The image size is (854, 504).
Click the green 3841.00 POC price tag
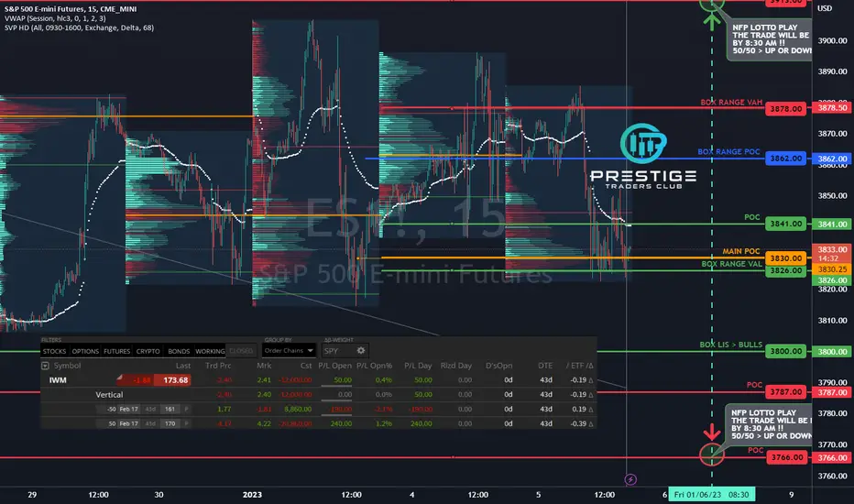coord(785,224)
